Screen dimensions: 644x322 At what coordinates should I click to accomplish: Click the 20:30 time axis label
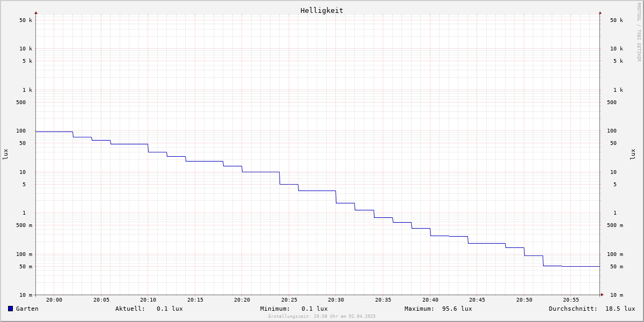[x=336, y=300]
